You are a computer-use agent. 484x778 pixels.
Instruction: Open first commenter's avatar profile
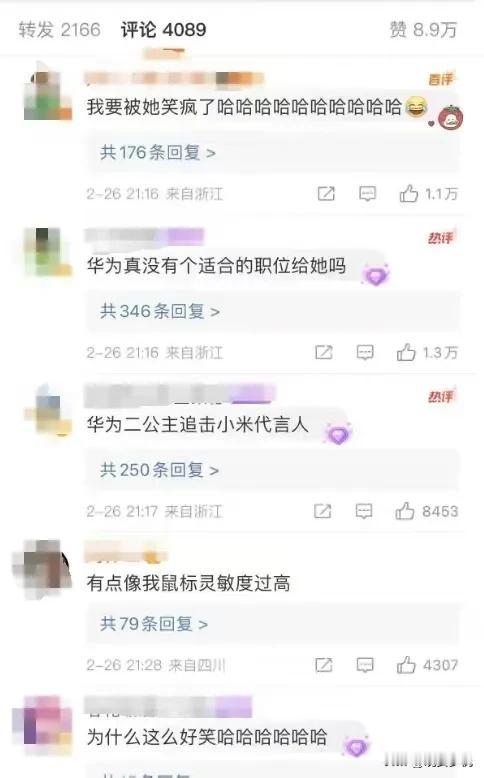(48, 95)
